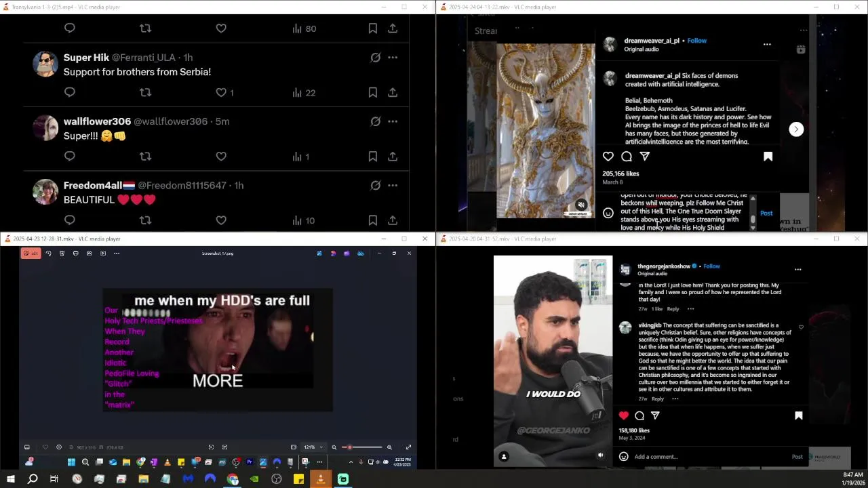Like vikingjkb's comment
The image size is (868, 488).
[801, 327]
